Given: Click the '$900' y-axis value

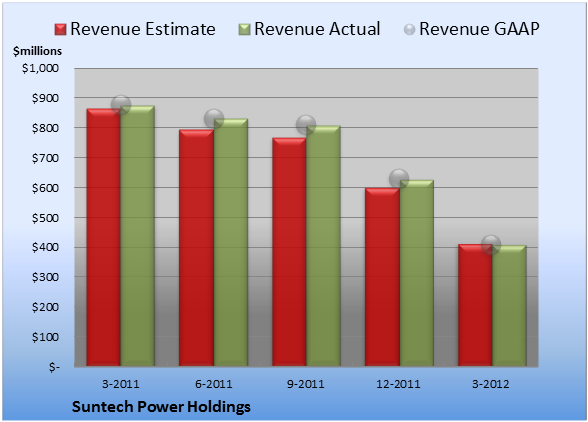Looking at the screenshot, I should (45, 98).
